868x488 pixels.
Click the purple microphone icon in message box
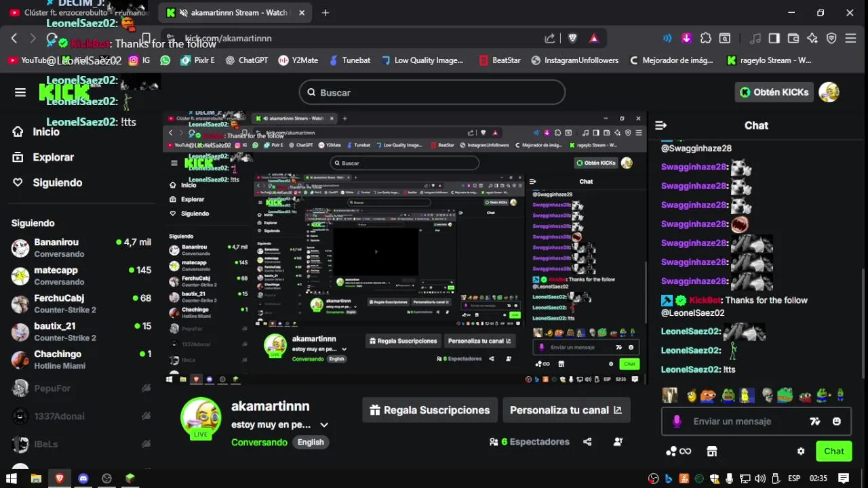(x=676, y=421)
